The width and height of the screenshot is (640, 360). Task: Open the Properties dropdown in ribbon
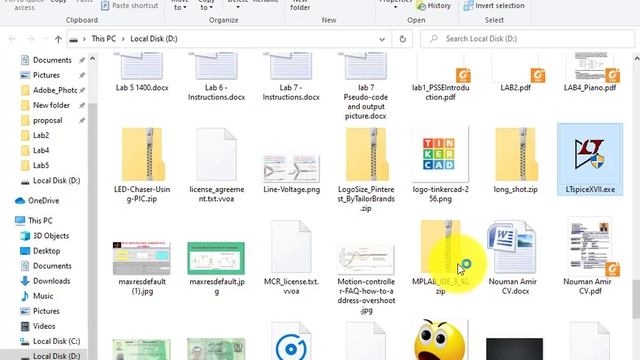[395, 5]
